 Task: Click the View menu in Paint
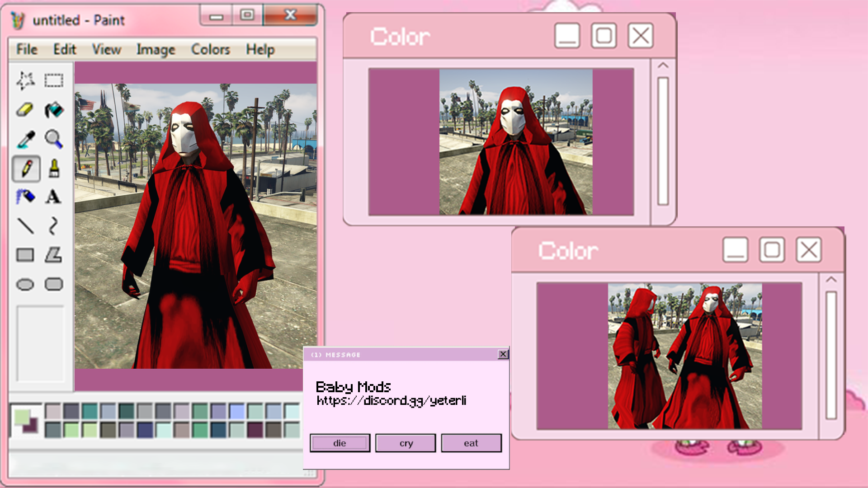pos(107,49)
